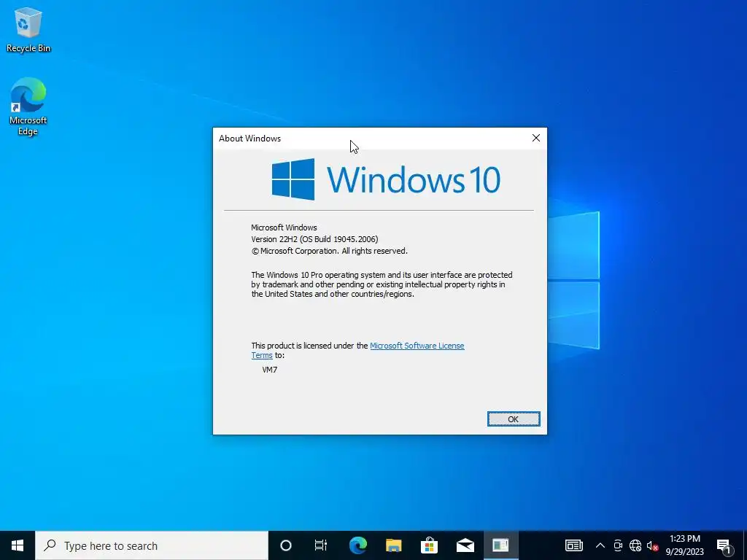
Task: Open Microsoft Store from the taskbar
Action: tap(429, 545)
